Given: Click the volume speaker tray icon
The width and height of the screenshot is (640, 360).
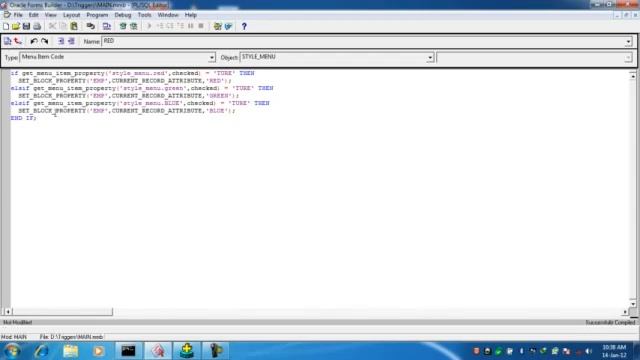Looking at the screenshot, I should coord(589,351).
